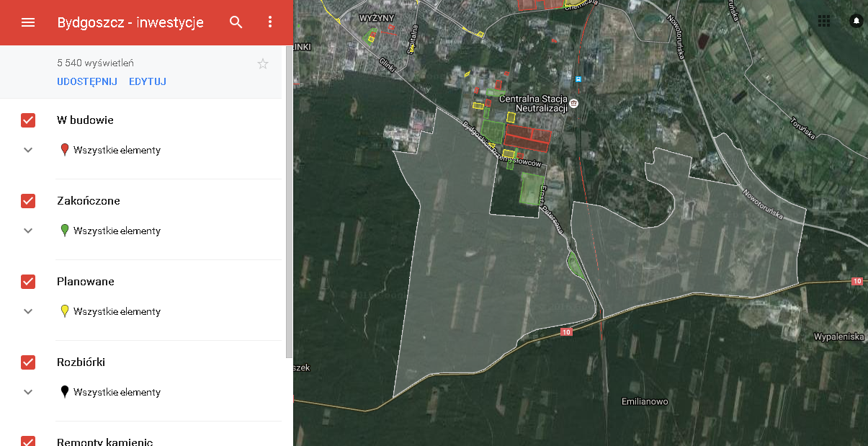868x446 pixels.
Task: Click the Centralna Stacja Neutralizacji map marker
Action: pyautogui.click(x=573, y=104)
